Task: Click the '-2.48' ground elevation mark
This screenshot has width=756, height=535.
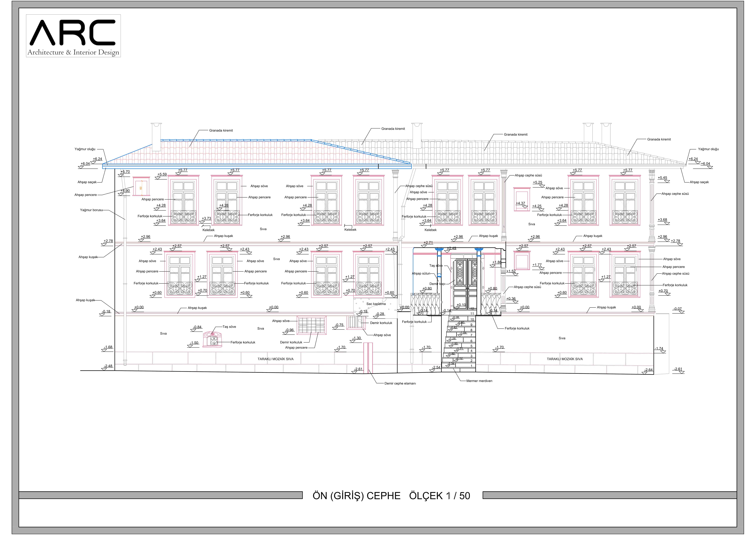Action: (108, 366)
